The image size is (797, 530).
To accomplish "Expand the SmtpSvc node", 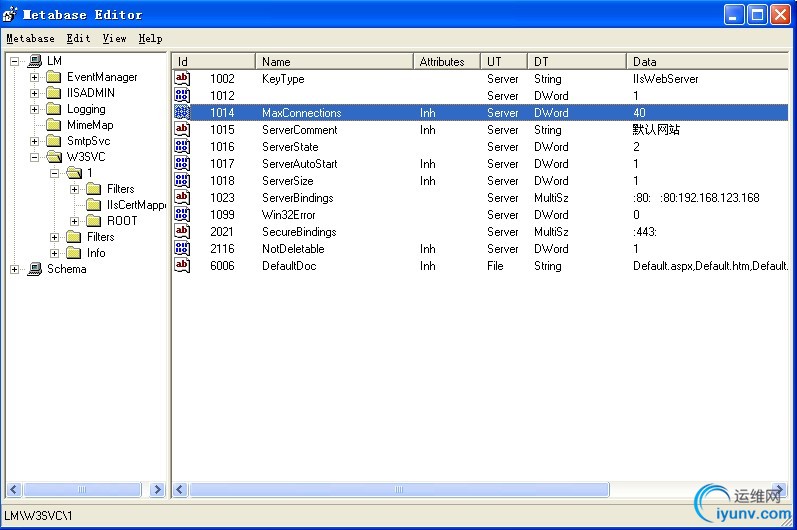I will tap(35, 141).
